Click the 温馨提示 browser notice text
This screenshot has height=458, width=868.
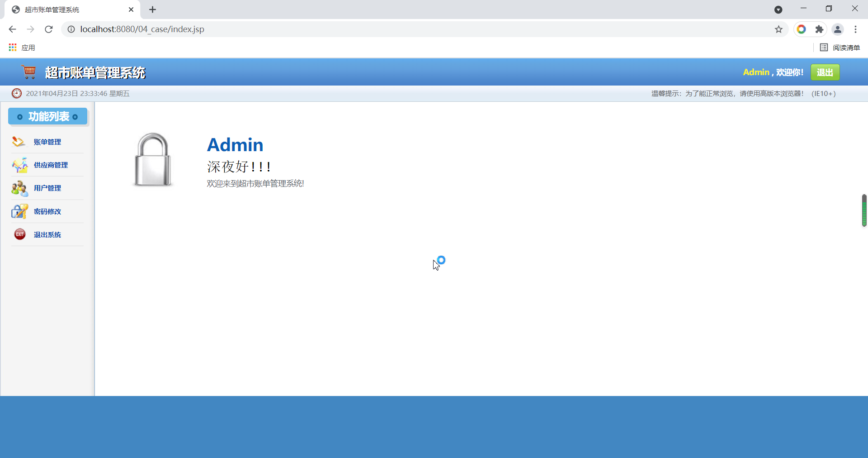coord(744,94)
